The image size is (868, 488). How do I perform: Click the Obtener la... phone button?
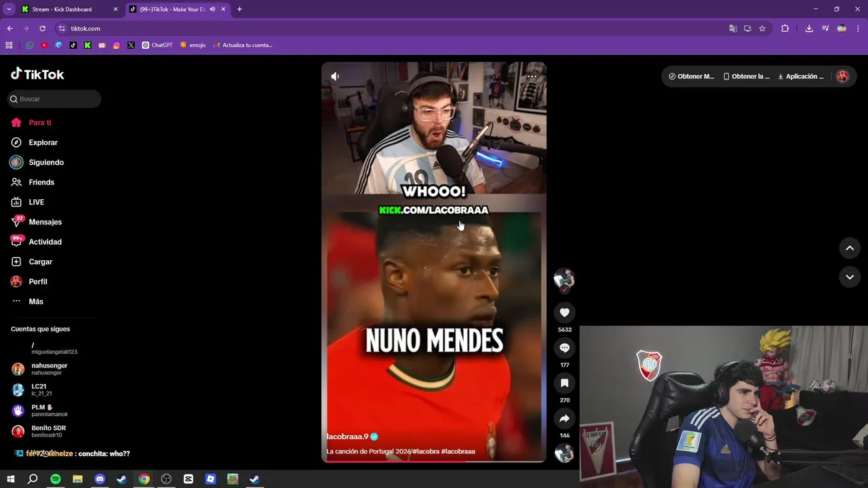pyautogui.click(x=747, y=77)
